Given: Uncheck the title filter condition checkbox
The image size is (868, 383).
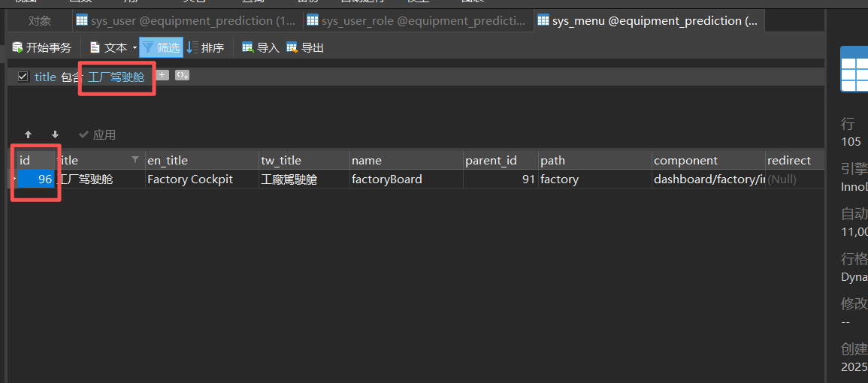Looking at the screenshot, I should 23,77.
